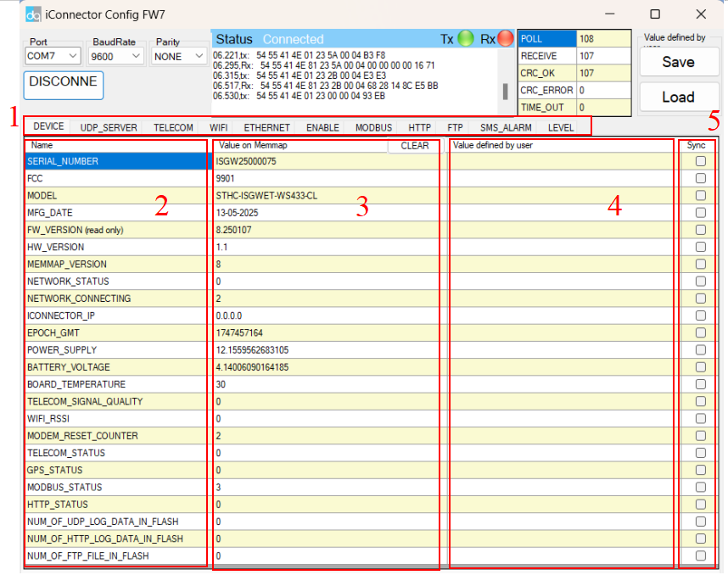
Task: Tick Sync checkbox for SERIAL_NUMBER row
Action: tap(701, 161)
